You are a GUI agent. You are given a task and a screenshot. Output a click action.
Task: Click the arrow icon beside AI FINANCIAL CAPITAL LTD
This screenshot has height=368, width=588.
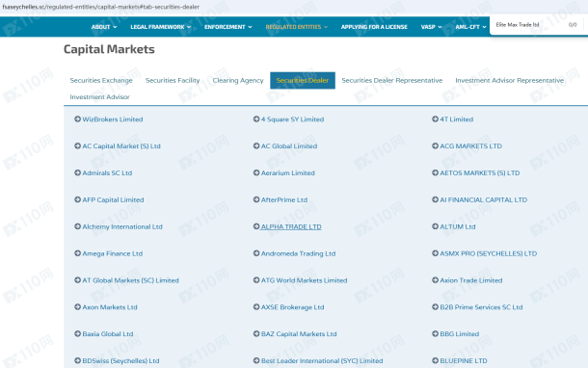click(435, 199)
